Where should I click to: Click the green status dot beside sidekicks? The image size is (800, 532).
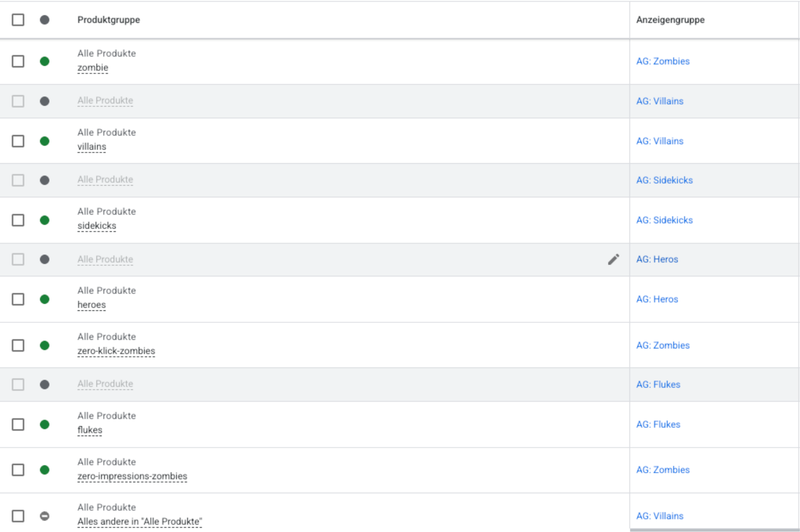point(44,220)
